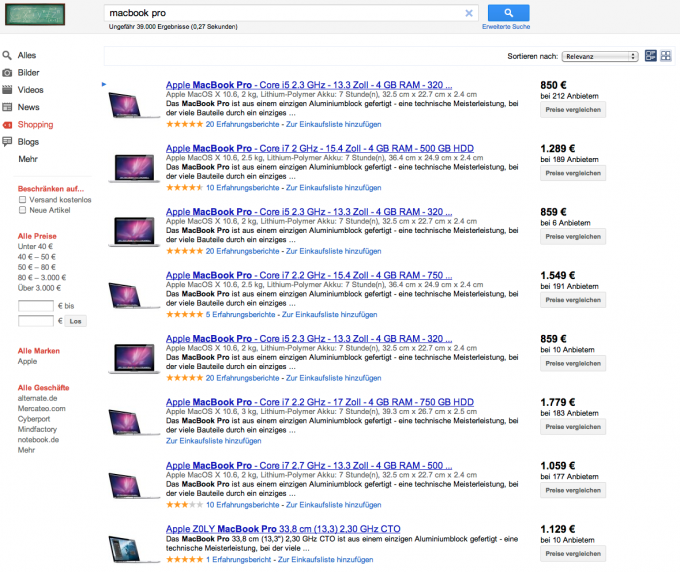The image size is (680, 572).
Task: Open the first MacBook Pro product thumbnail
Action: pyautogui.click(x=135, y=103)
